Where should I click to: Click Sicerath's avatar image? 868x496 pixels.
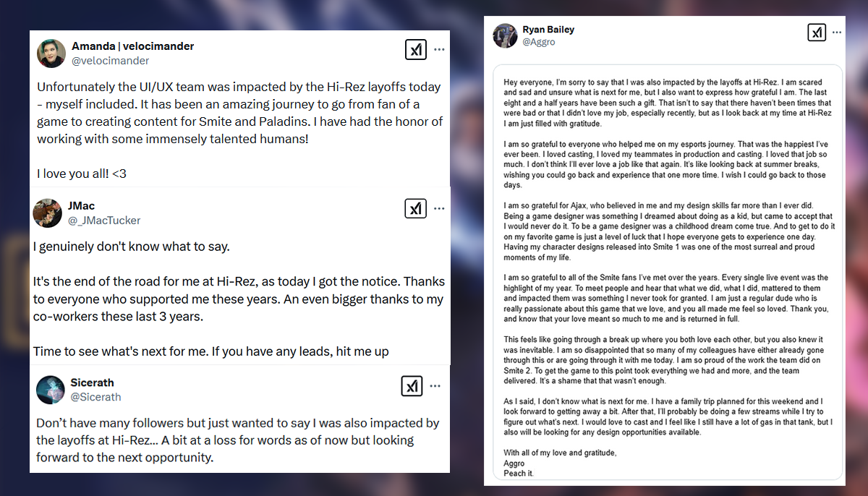(x=50, y=390)
